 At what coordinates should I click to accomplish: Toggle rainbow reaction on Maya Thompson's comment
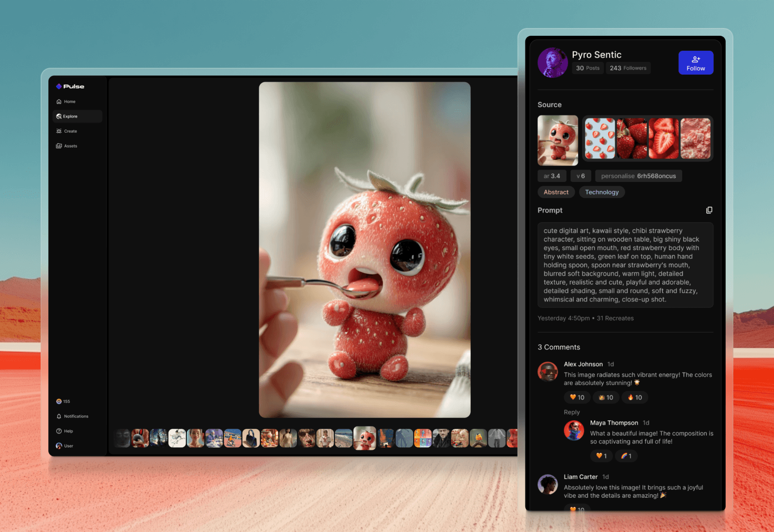[x=626, y=456]
